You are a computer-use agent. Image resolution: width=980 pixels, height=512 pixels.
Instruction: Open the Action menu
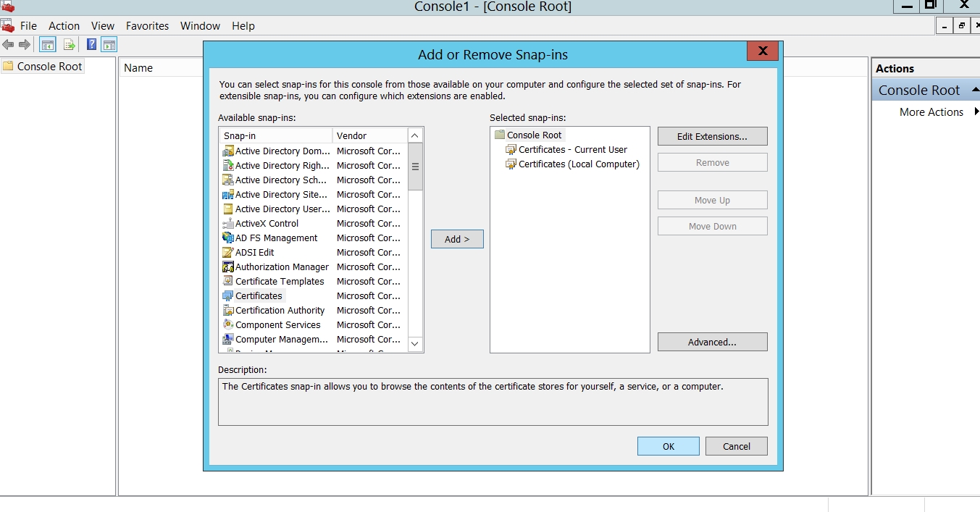click(64, 26)
